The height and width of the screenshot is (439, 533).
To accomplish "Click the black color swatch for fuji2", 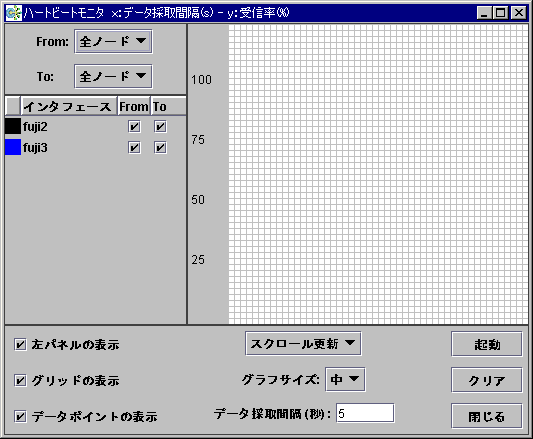I will (x=13, y=126).
